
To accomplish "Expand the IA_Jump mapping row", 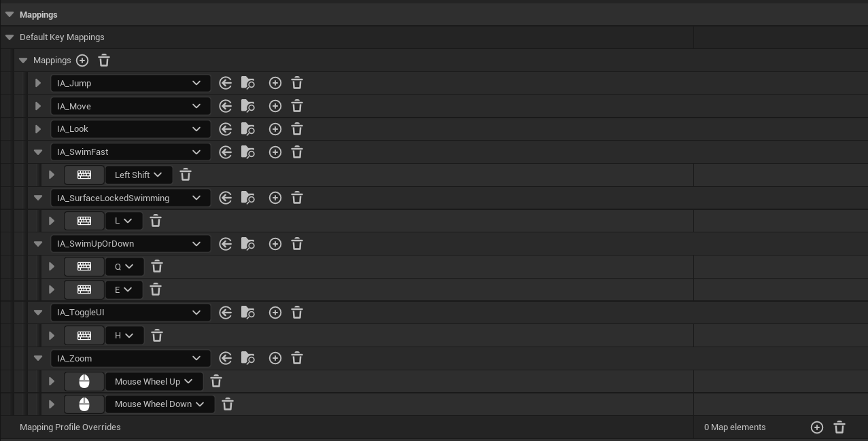I will point(38,83).
